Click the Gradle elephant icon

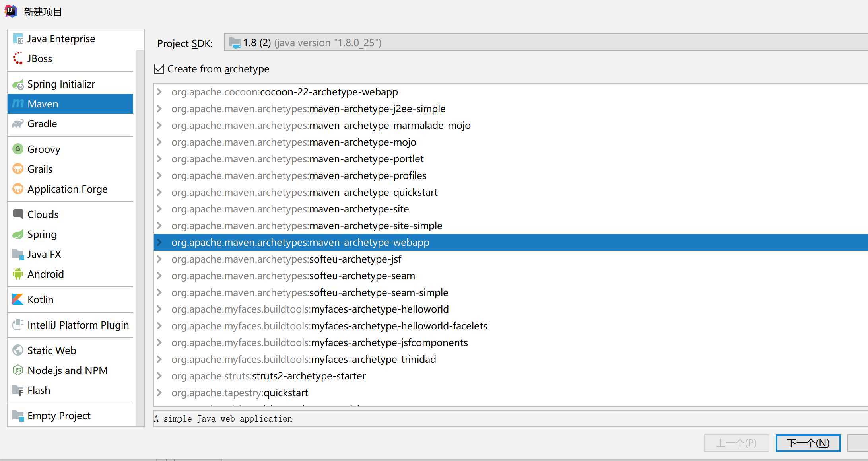click(18, 124)
